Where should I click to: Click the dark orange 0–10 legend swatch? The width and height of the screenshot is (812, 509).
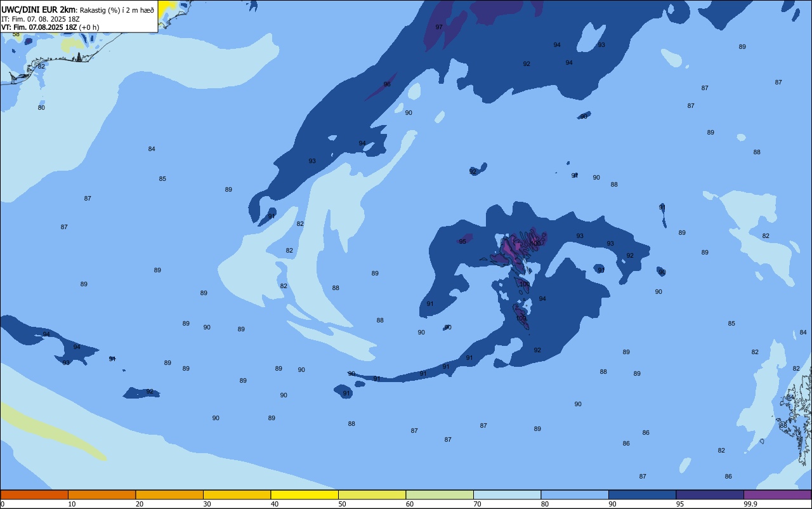(x=34, y=494)
